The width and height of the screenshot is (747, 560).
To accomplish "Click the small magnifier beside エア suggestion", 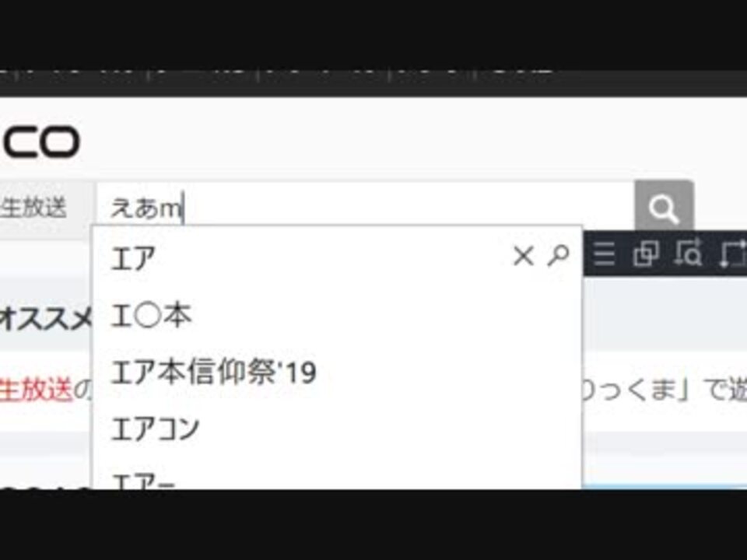I will [559, 256].
